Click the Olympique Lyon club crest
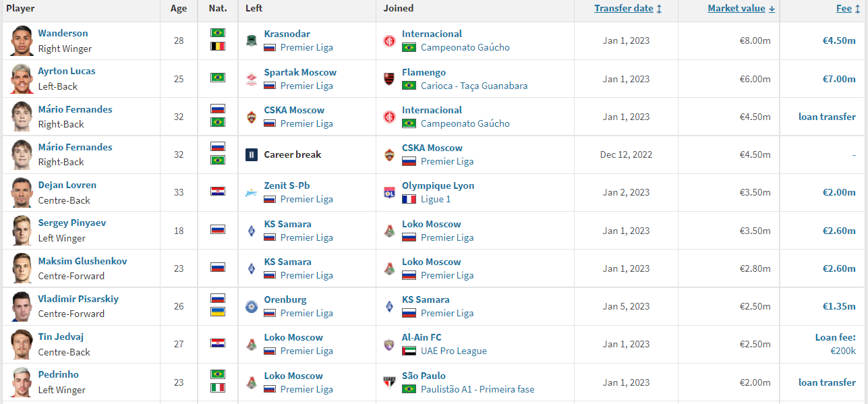 [389, 192]
